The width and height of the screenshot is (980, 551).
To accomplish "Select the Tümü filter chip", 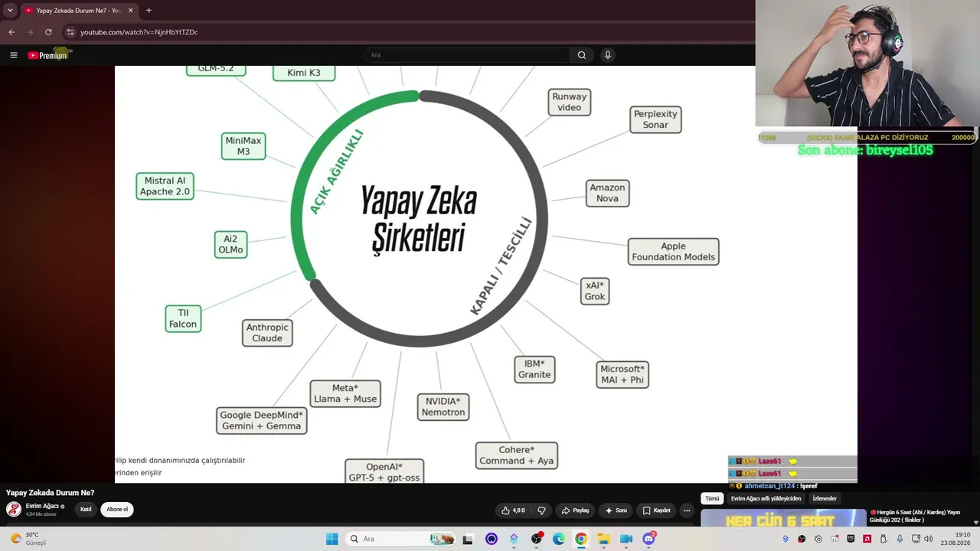I will (712, 498).
